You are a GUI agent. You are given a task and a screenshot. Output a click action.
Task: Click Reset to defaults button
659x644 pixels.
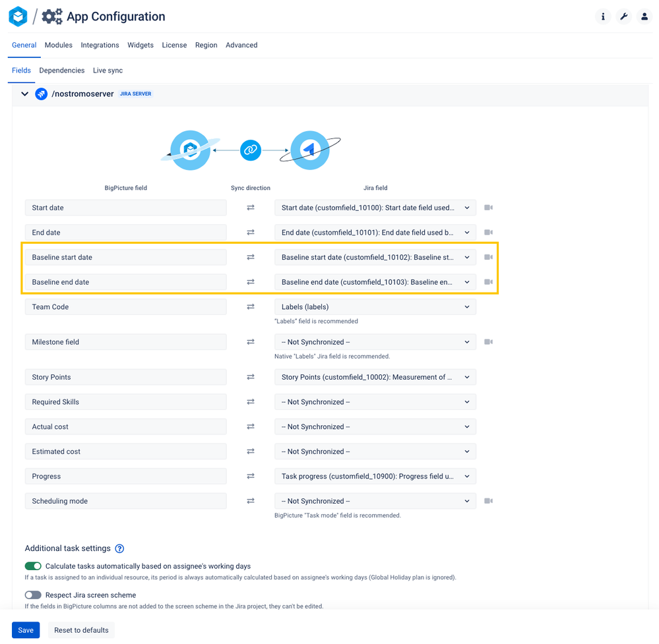point(81,630)
